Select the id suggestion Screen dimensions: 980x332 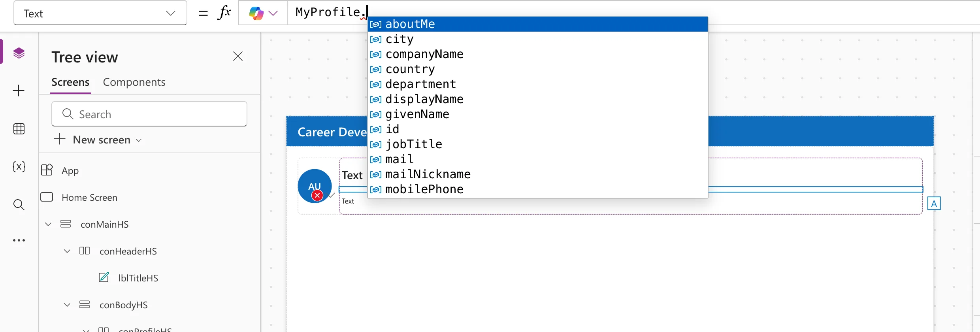coord(538,129)
